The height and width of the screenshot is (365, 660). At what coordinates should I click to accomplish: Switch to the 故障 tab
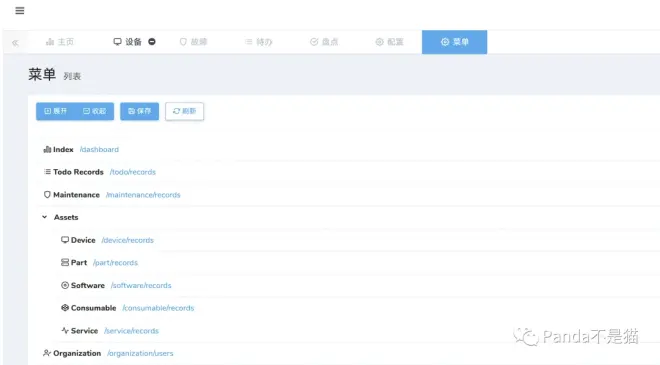pos(194,42)
